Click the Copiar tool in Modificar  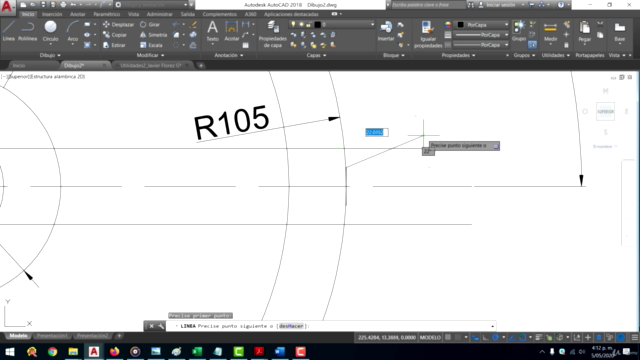(115, 35)
